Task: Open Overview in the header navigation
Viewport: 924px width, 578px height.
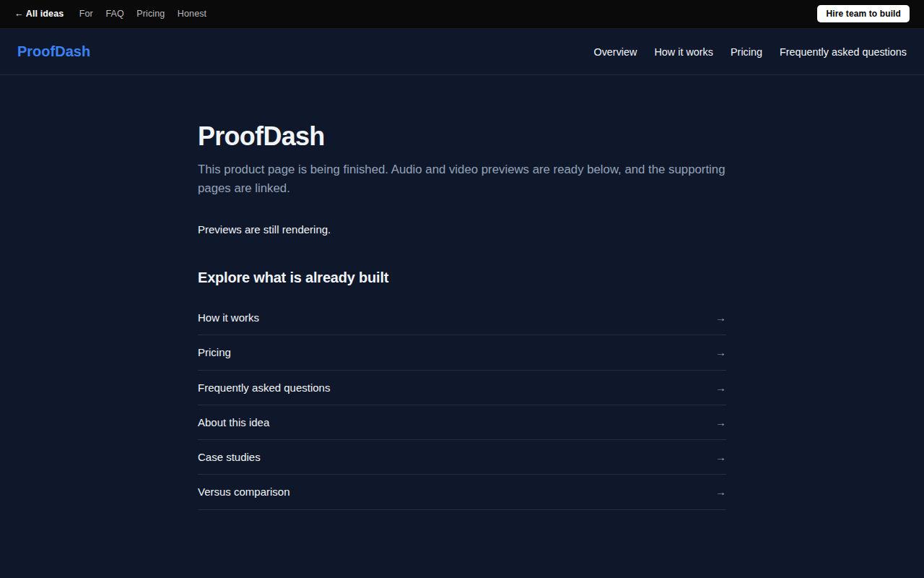Action: pos(615,52)
